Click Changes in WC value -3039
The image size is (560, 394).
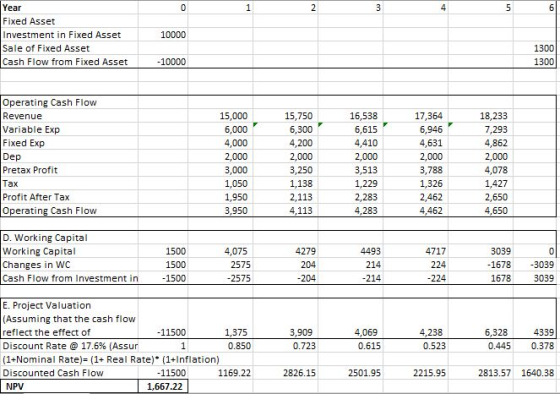(x=542, y=265)
